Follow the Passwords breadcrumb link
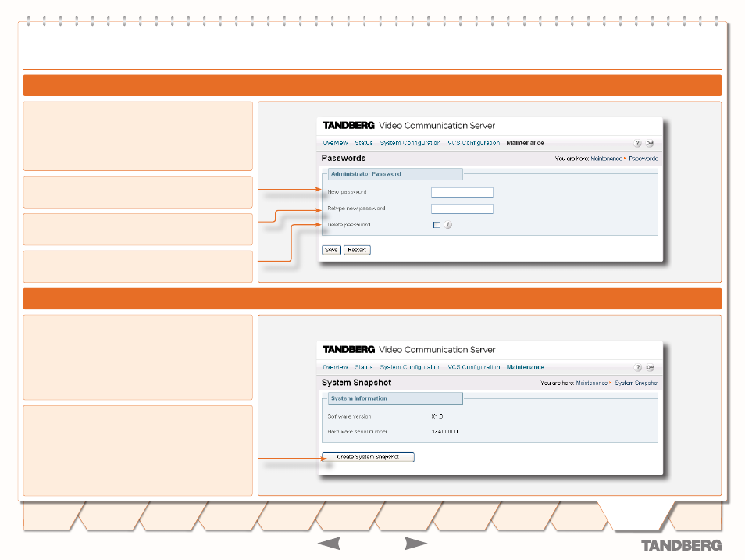745x560 pixels. click(x=643, y=159)
